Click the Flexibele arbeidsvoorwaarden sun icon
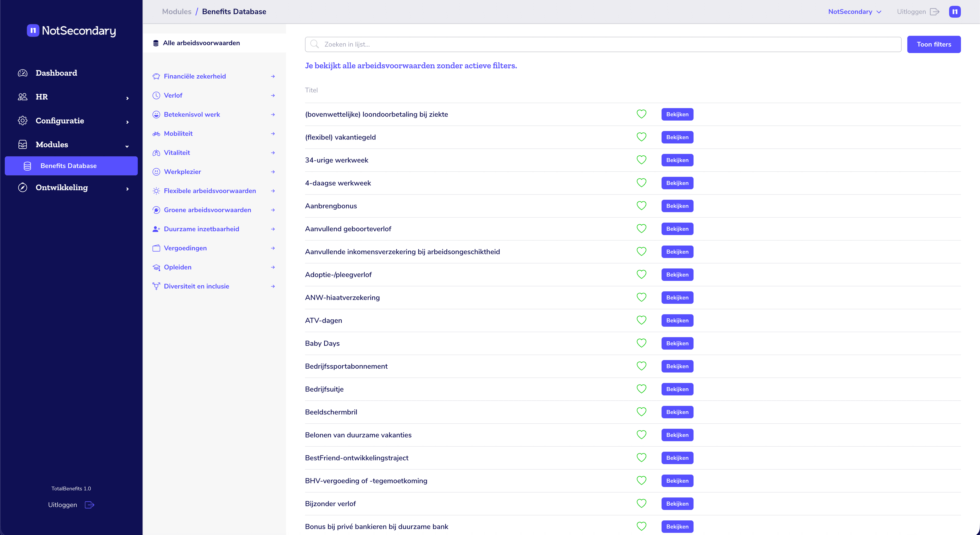 pos(156,191)
